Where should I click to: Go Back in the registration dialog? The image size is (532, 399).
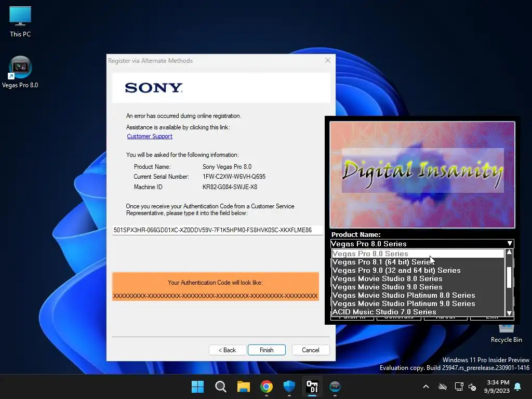(228, 350)
